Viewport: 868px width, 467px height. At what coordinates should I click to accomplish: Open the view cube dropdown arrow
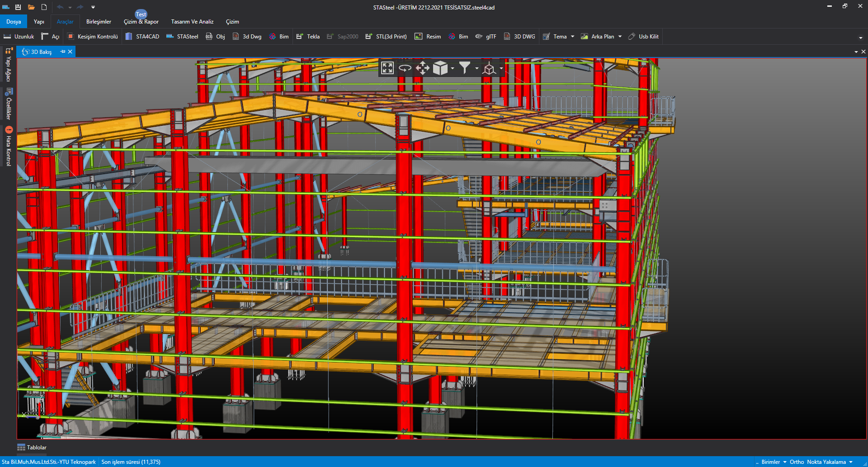[453, 68]
